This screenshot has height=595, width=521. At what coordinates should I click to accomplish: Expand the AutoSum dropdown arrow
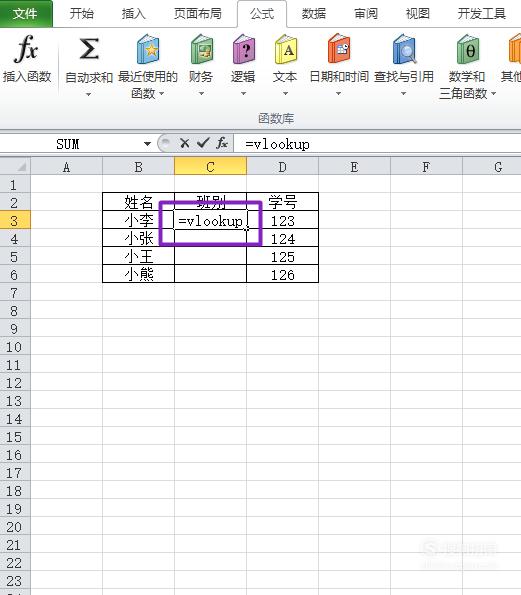tap(88, 94)
